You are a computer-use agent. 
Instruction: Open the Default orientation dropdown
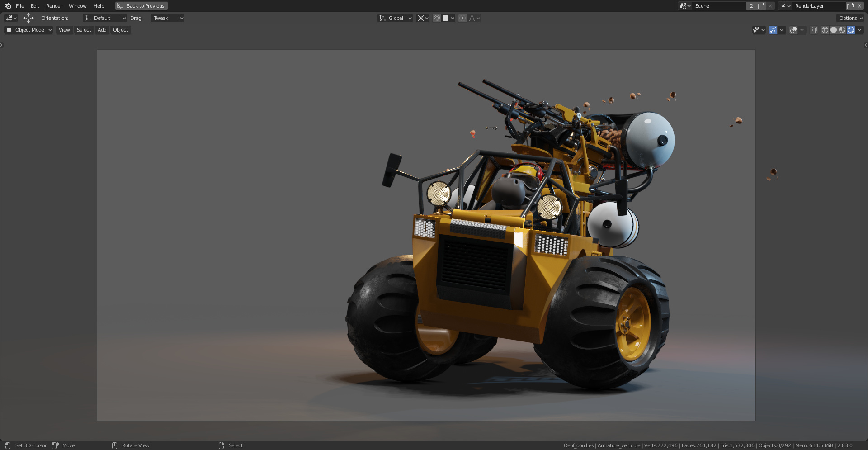pyautogui.click(x=105, y=18)
